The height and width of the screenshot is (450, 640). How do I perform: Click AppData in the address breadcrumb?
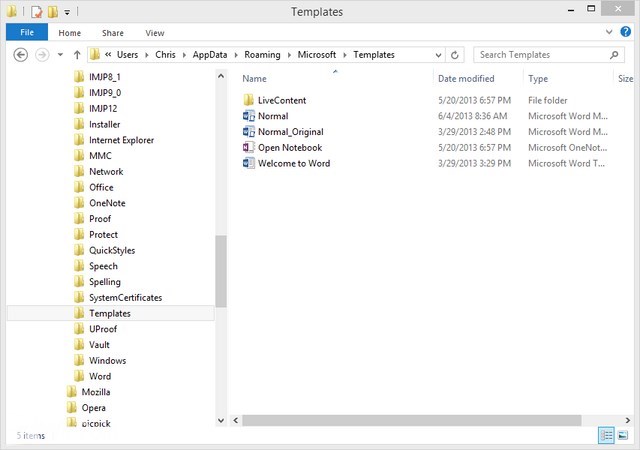[210, 55]
